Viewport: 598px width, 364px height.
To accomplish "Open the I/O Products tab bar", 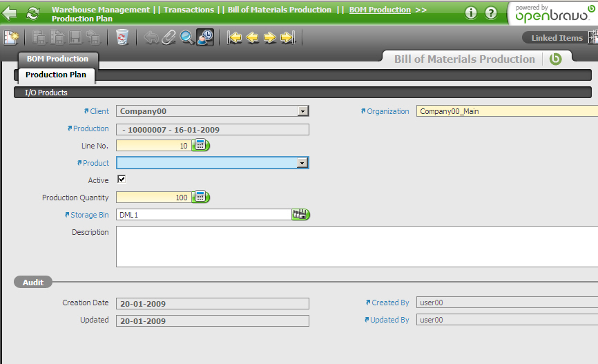I will tap(302, 93).
